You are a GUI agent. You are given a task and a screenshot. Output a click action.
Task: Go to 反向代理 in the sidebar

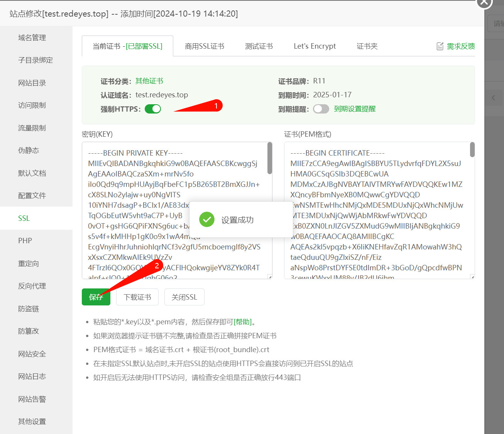pos(32,286)
